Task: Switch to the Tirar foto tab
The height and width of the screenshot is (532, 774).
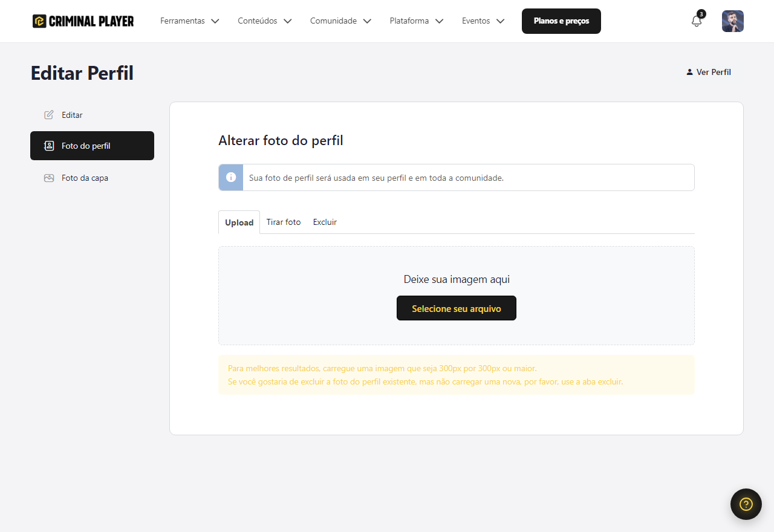Action: pos(284,222)
